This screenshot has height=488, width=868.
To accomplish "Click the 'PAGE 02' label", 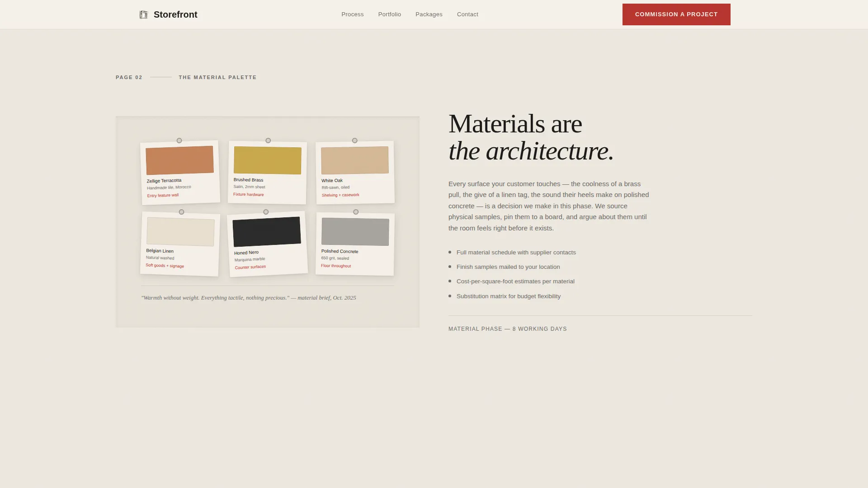I will coord(129,77).
